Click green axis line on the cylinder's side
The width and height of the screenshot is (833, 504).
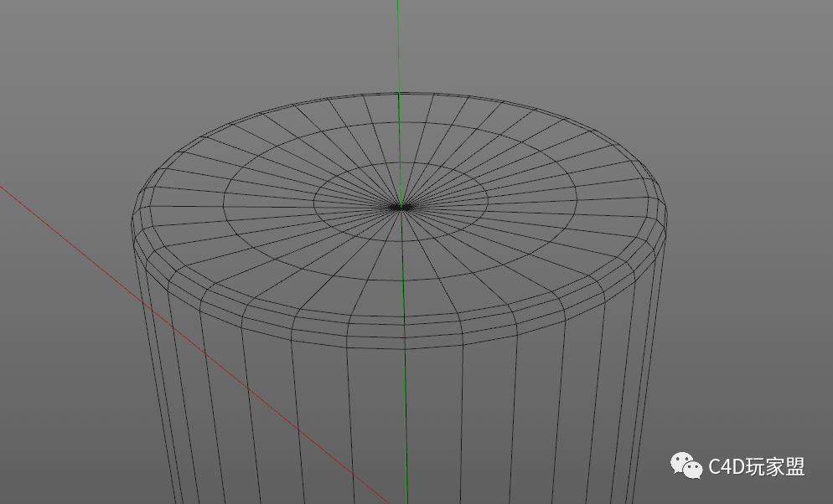click(x=405, y=424)
